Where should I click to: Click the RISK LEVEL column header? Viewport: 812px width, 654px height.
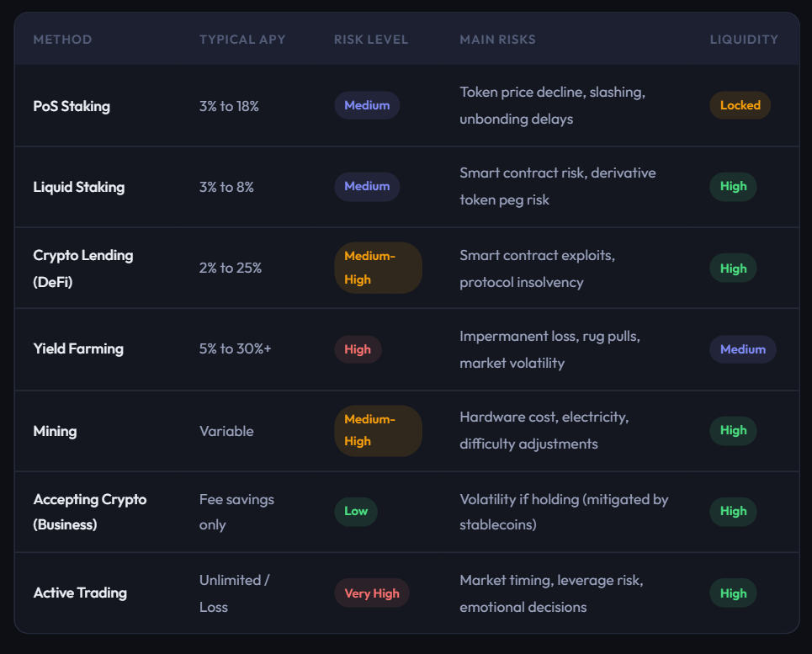(x=371, y=39)
